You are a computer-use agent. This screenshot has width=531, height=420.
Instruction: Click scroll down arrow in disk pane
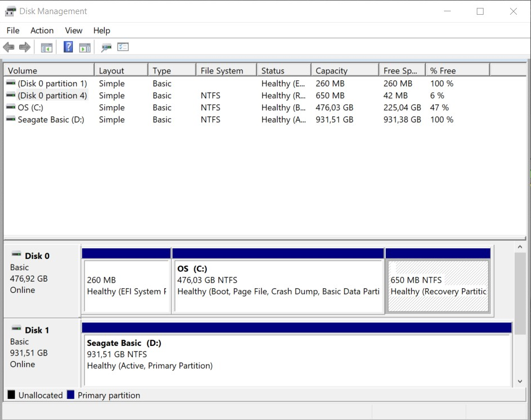pos(520,382)
